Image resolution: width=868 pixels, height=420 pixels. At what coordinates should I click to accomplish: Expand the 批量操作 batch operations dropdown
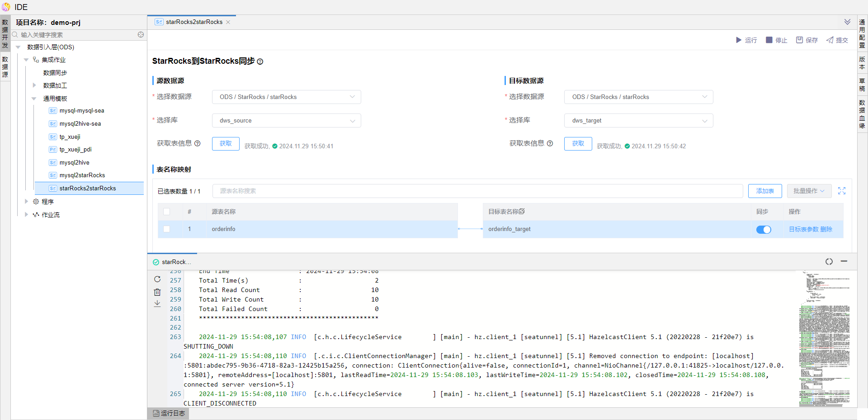coord(809,191)
